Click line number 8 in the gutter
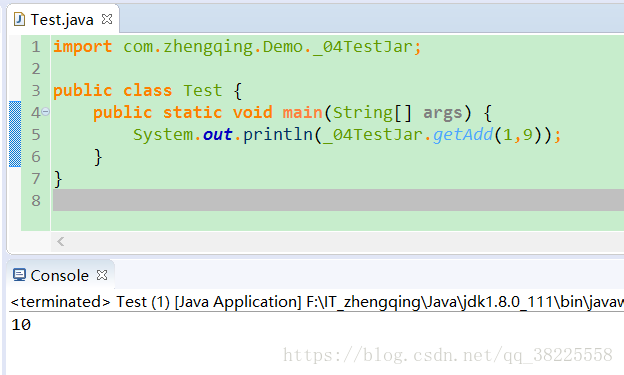 36,201
